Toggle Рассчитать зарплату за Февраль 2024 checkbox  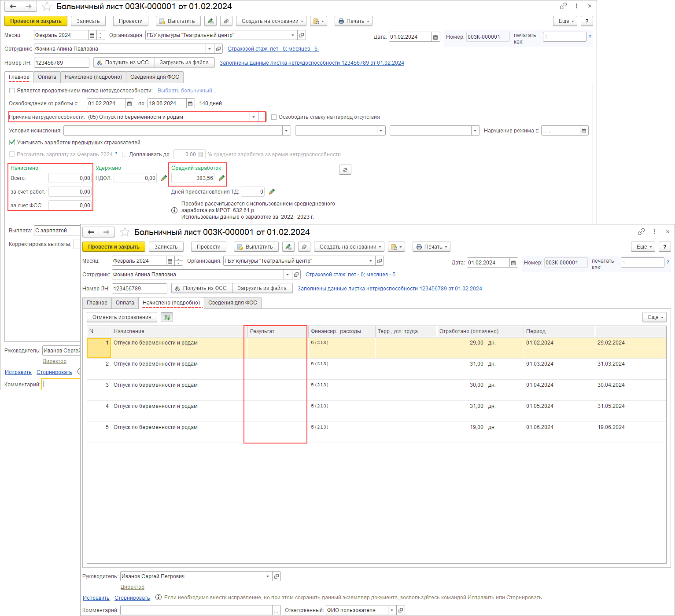click(x=12, y=154)
